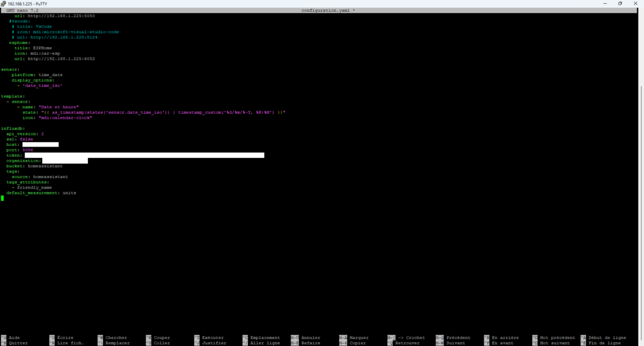Click the Chercher shortcut label
This screenshot has height=346, width=644.
click(x=116, y=338)
